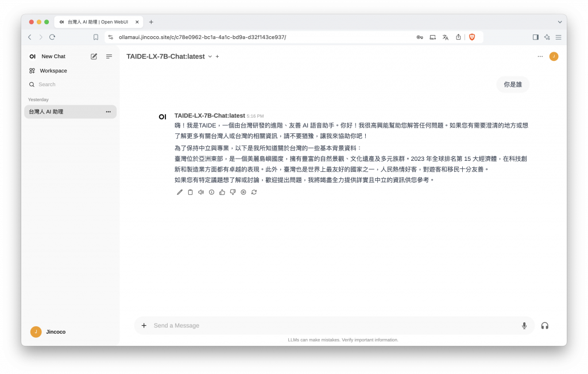Show generation info icon under response
588x374 pixels.
pyautogui.click(x=211, y=192)
